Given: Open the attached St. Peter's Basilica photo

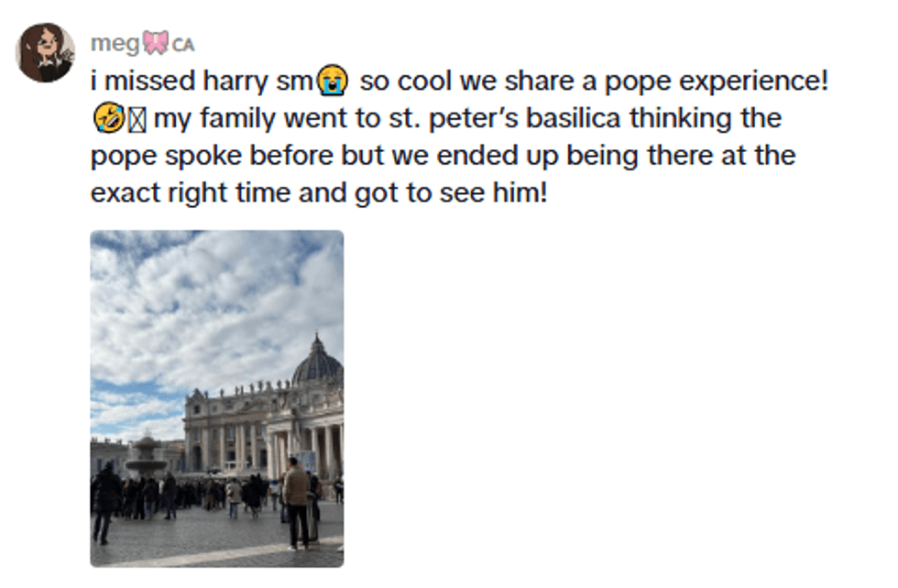Looking at the screenshot, I should coord(217,397).
